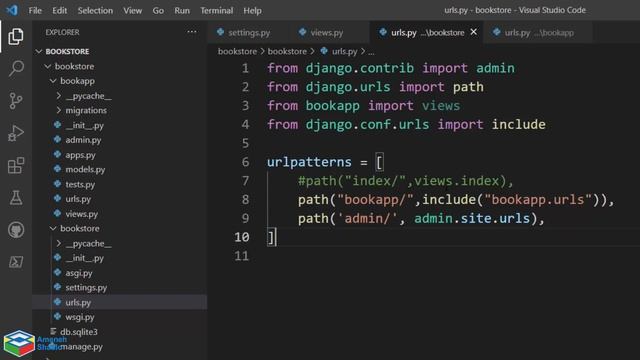Place cursor in "bookapp.urls" string
Image resolution: width=640 pixels, height=360 pixels.
click(x=538, y=200)
